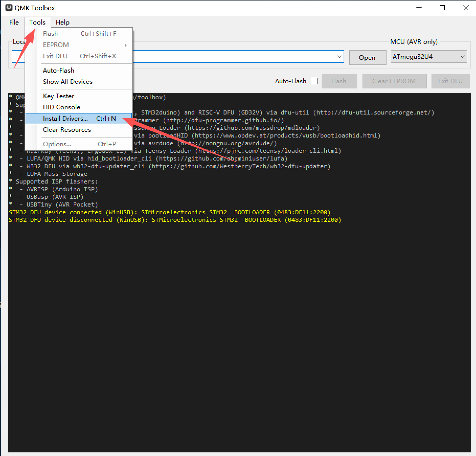The width and height of the screenshot is (476, 456).
Task: Open the local file path dropdown arrow
Action: [x=339, y=57]
